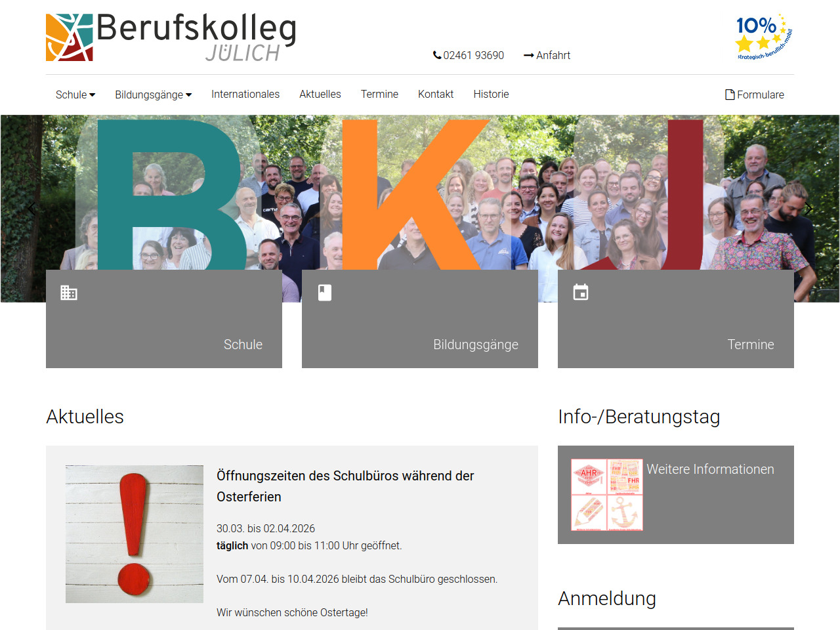Open the Kontakt page from the navigation
The image size is (840, 630).
point(436,94)
